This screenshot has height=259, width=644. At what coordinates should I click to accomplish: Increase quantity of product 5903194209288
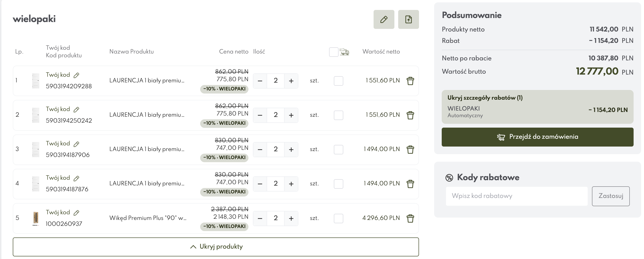[291, 81]
